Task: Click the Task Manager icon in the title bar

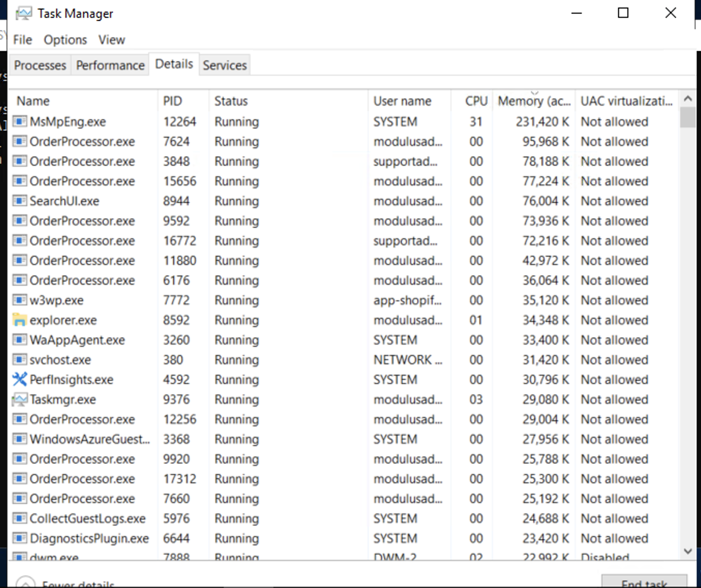Action: pyautogui.click(x=23, y=12)
